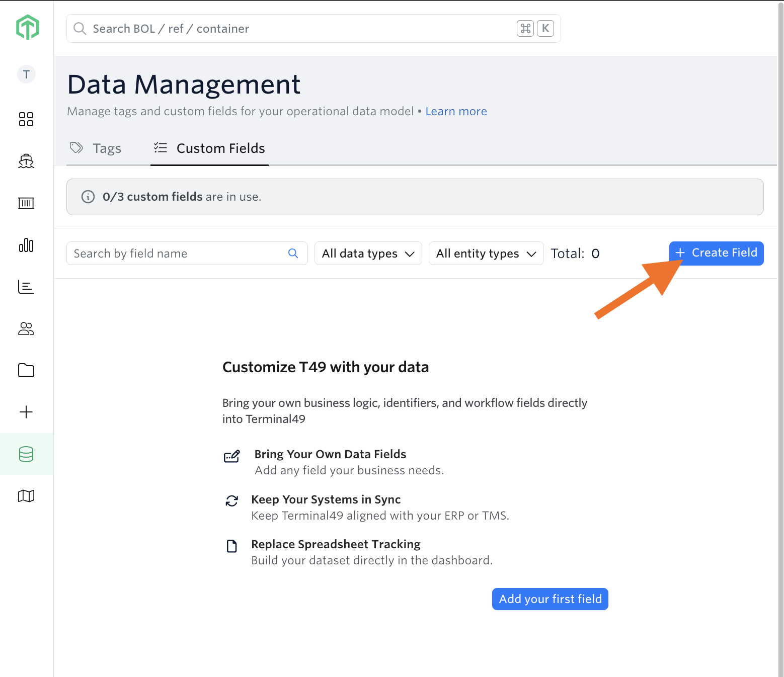Viewport: 784px width, 677px height.
Task: Click the plus icon in sidebar
Action: tap(26, 412)
